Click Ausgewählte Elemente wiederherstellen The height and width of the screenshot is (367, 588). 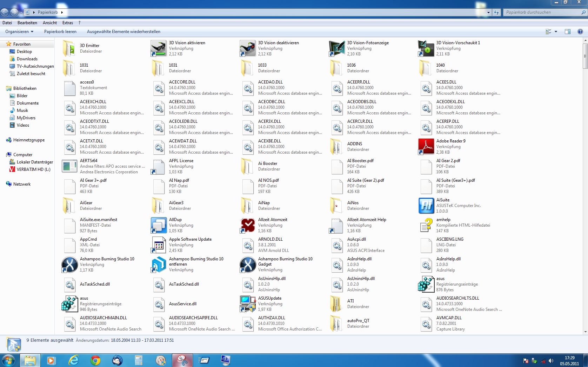click(123, 32)
